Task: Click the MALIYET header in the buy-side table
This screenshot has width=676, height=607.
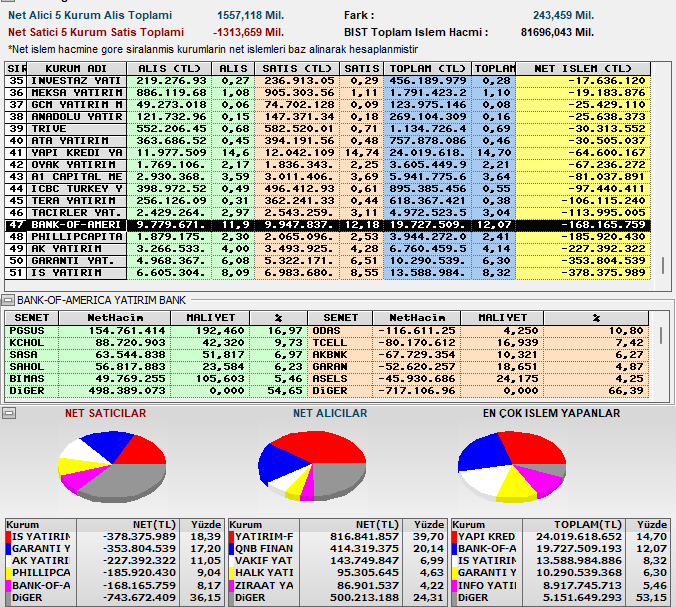Action: (x=210, y=318)
